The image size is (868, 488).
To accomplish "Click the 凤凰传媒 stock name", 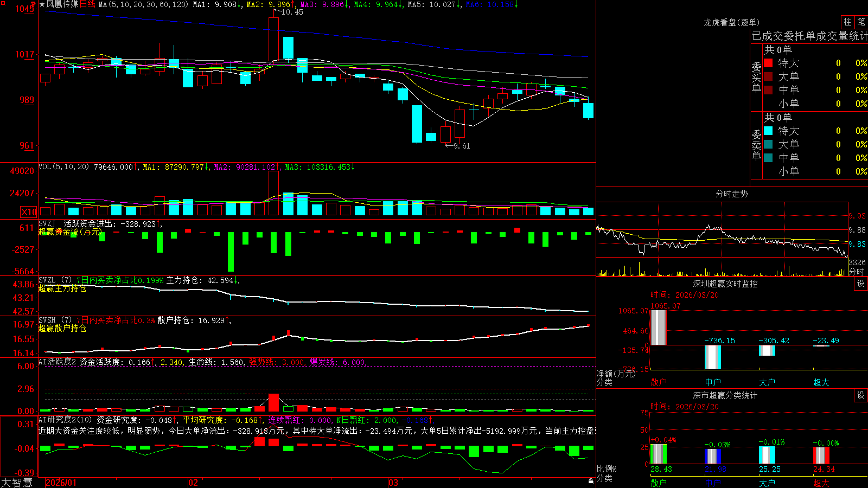I will 62,4.
